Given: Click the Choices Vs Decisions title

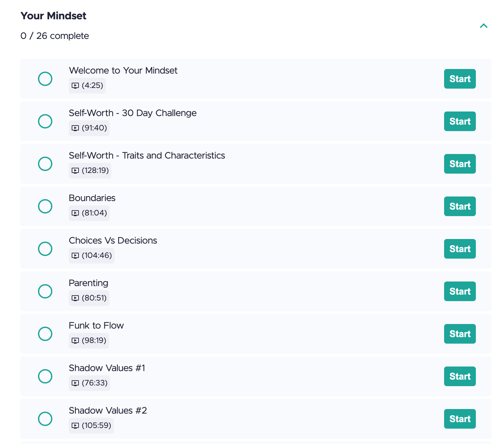Looking at the screenshot, I should (113, 241).
